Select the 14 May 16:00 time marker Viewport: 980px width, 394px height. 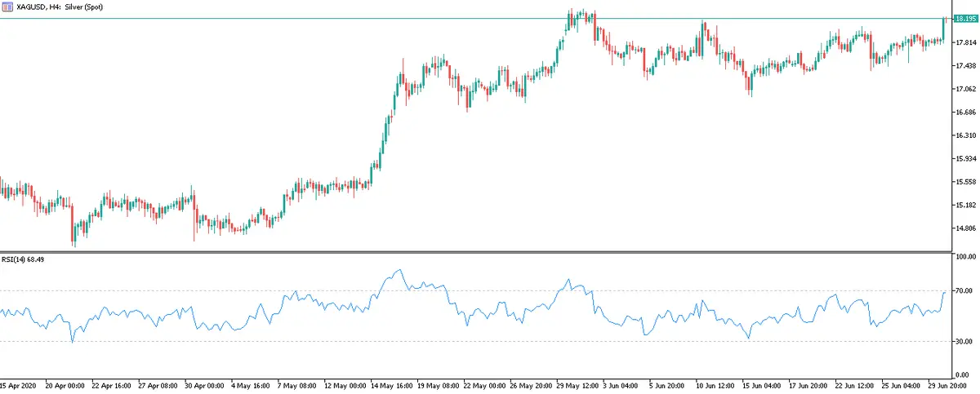coord(392,384)
